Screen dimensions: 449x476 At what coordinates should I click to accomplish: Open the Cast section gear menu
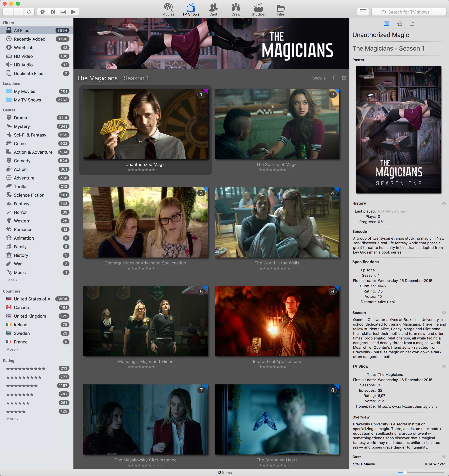pyautogui.click(x=444, y=457)
